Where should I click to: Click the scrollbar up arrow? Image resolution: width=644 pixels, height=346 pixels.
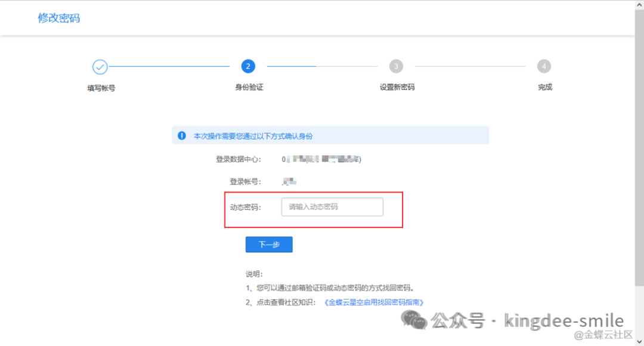(639, 5)
